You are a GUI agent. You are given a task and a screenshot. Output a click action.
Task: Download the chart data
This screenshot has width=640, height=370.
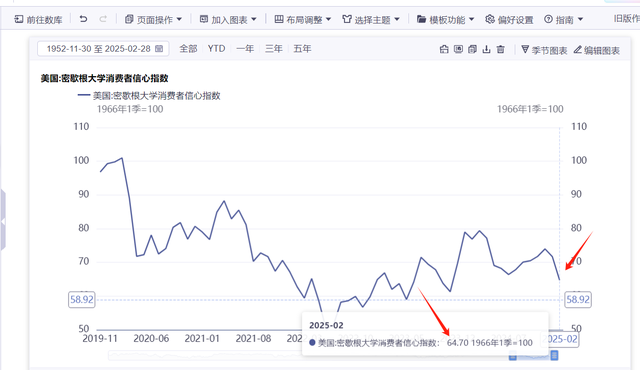coord(487,49)
